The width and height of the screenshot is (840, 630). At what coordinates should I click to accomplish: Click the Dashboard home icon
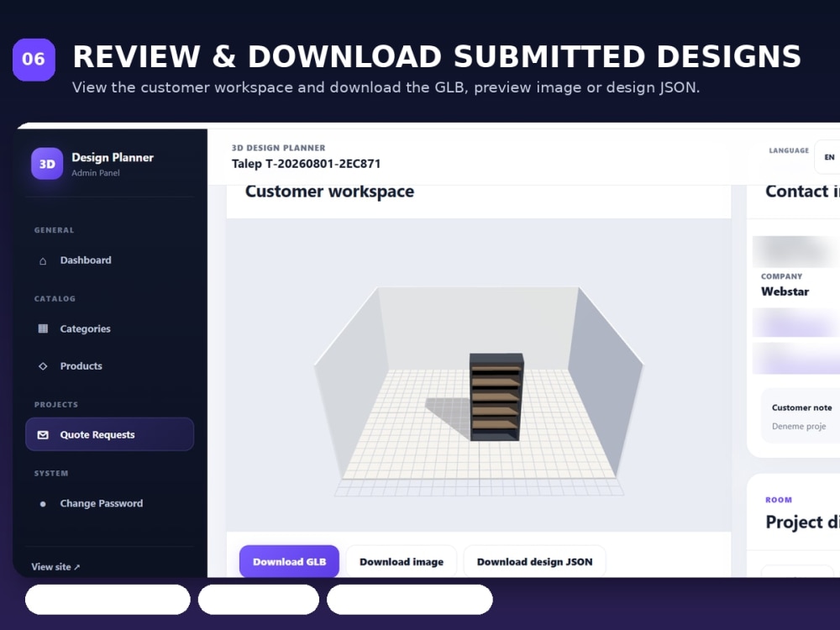coord(43,261)
